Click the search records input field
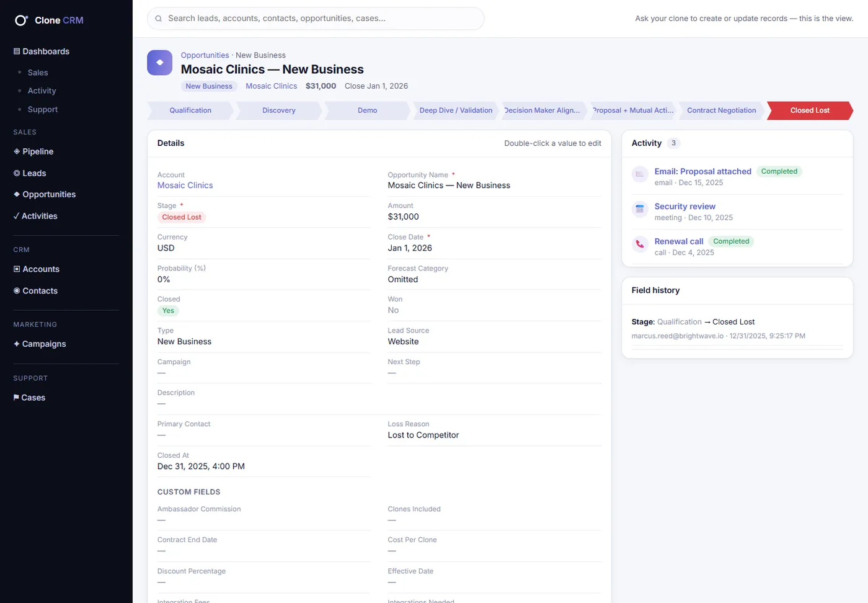The height and width of the screenshot is (603, 868). click(316, 19)
